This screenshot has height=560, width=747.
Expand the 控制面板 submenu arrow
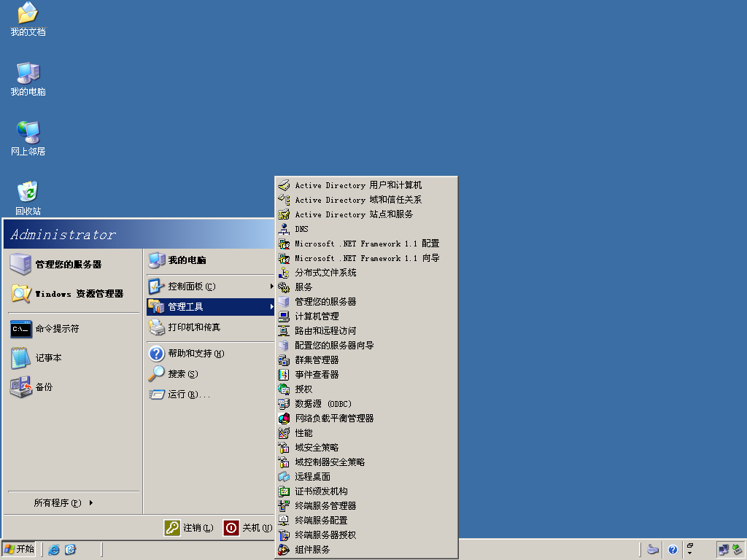272,286
